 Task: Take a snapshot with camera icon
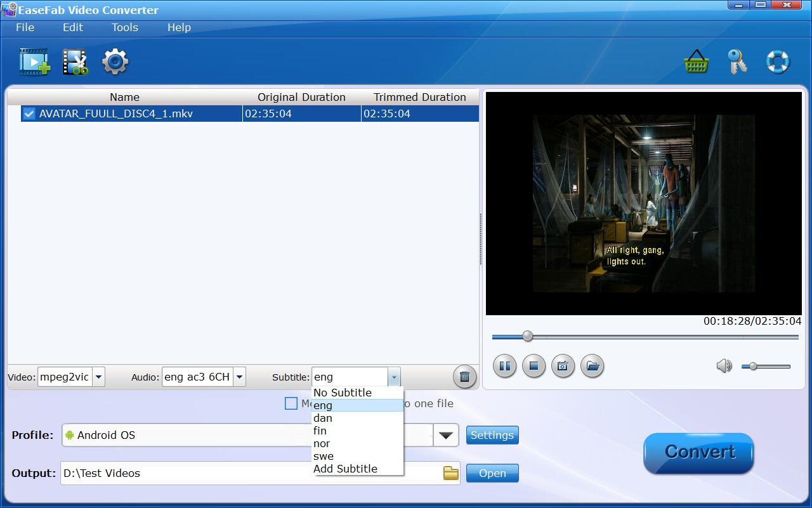(563, 366)
